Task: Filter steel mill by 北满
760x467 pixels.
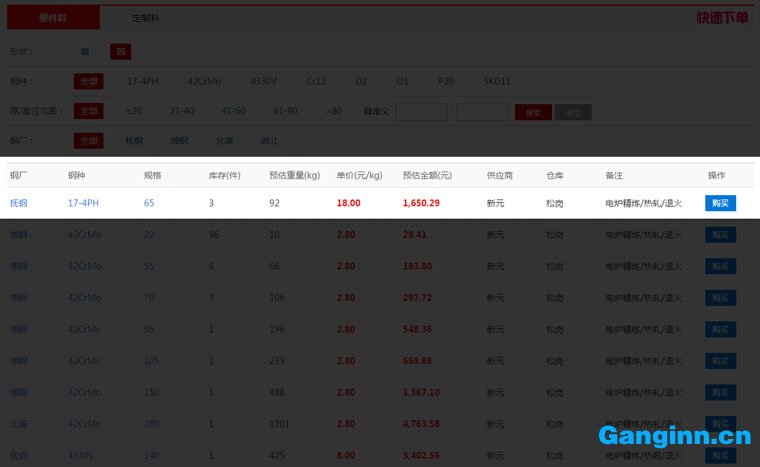Action: (x=224, y=141)
